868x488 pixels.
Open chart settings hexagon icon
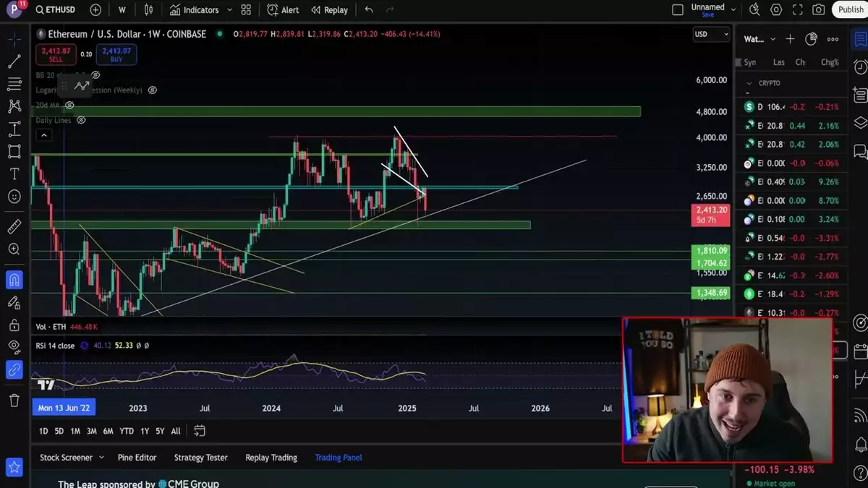coord(776,10)
